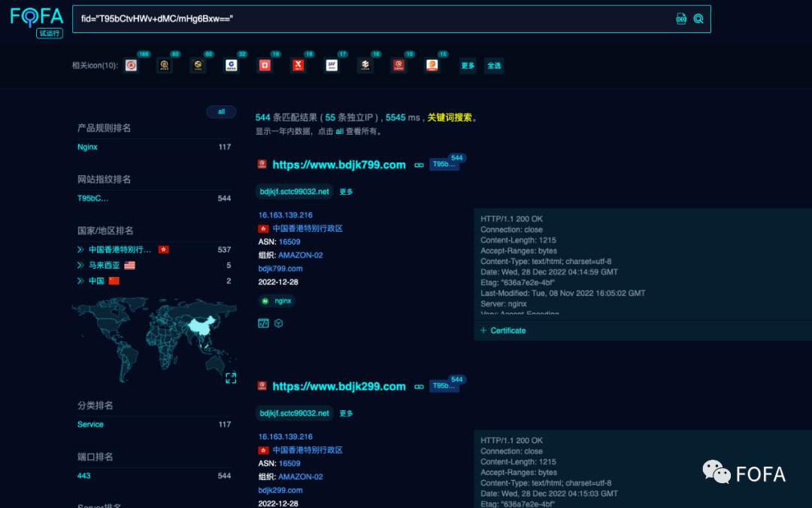The height and width of the screenshot is (508, 812).
Task: Expand the 中国香港特别行… country row
Action: 80,249
